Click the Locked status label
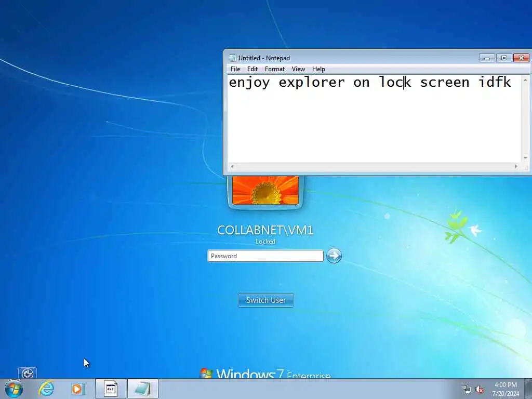The width and height of the screenshot is (532, 399). point(265,242)
